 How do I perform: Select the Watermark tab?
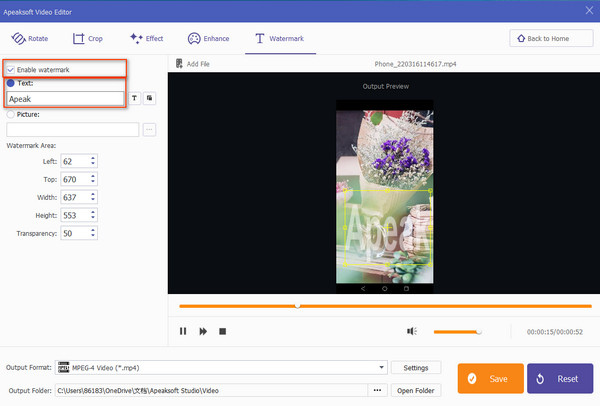[279, 39]
